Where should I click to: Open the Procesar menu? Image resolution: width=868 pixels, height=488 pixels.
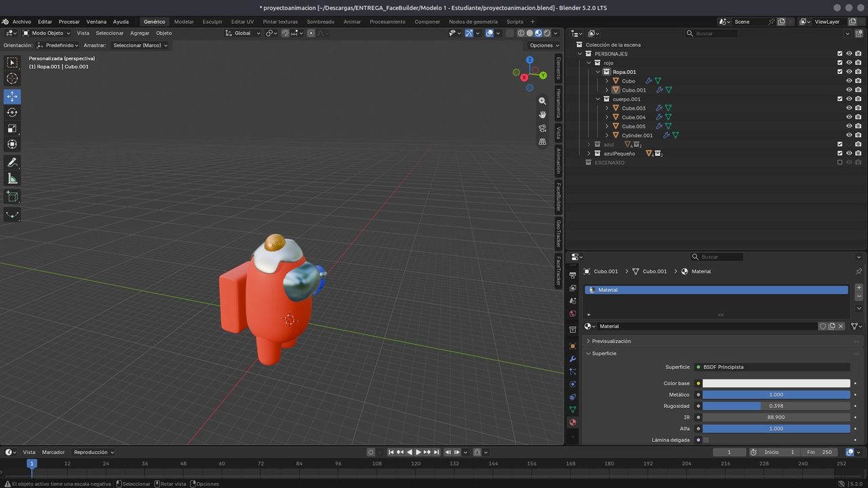pyautogui.click(x=69, y=22)
